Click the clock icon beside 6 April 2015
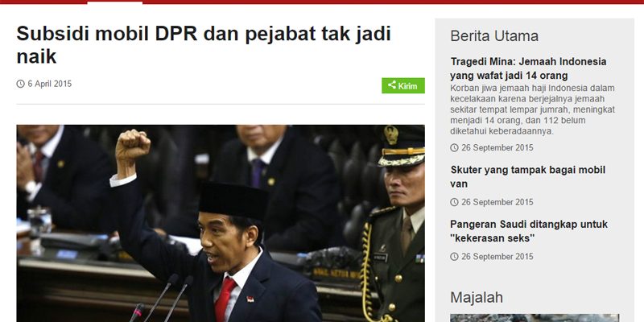 pos(21,84)
